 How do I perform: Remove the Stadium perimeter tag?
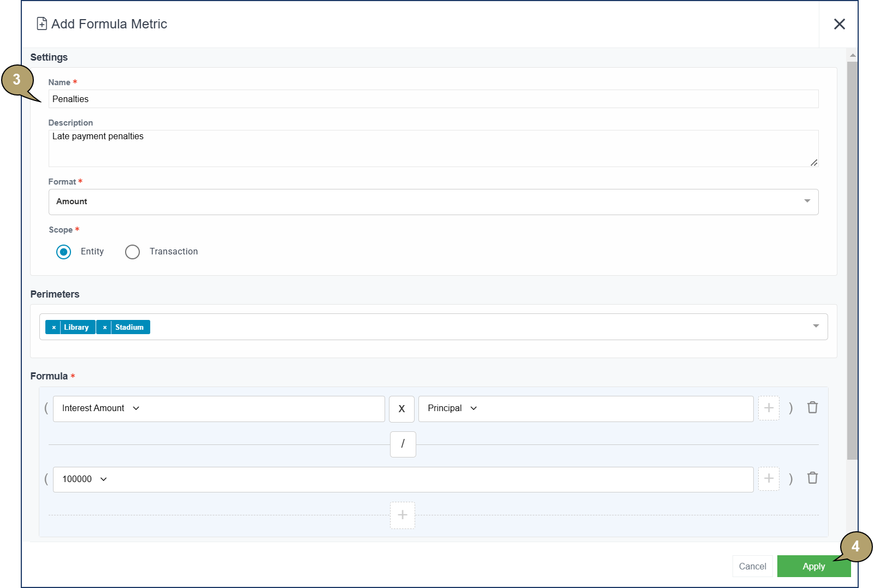[104, 328]
